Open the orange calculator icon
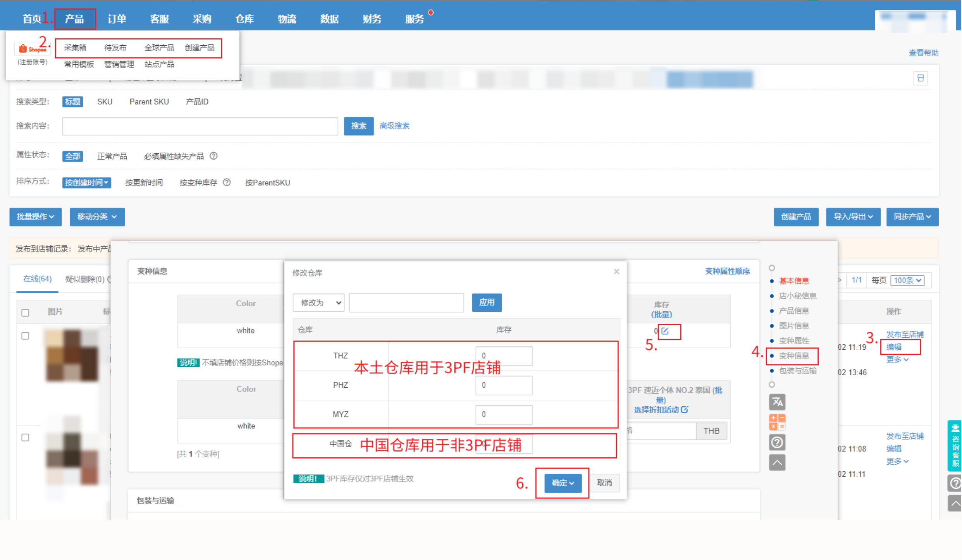This screenshot has width=962, height=560. pos(777,422)
